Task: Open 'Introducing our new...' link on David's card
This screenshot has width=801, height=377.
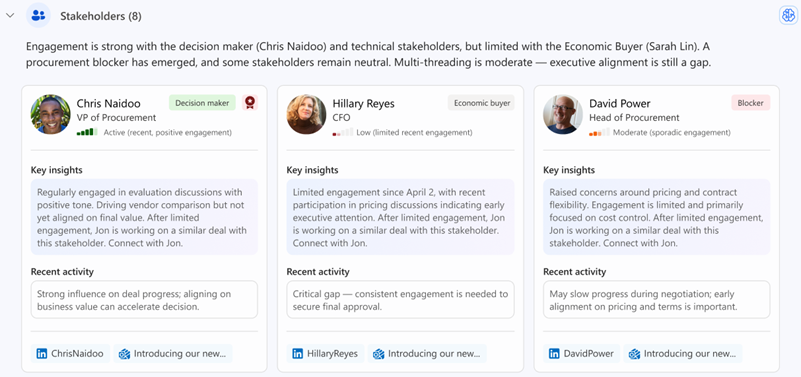Action: 683,354
